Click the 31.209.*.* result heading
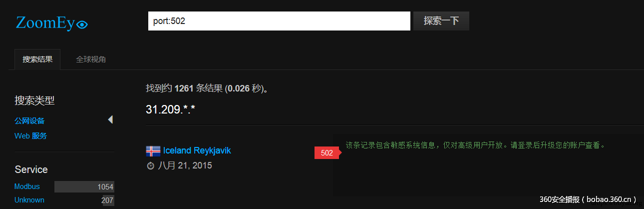The image size is (644, 209). [x=170, y=109]
